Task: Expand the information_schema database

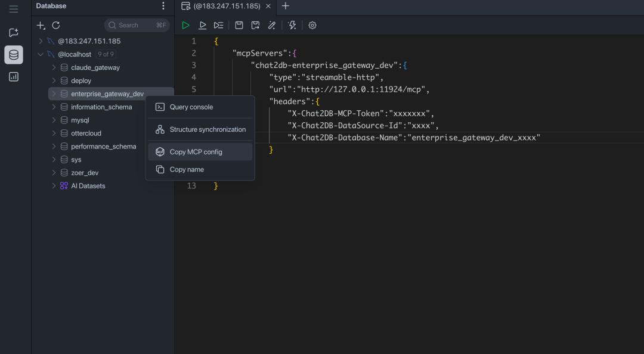Action: [54, 107]
